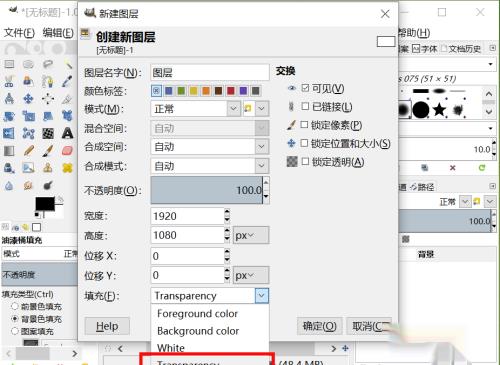Image resolution: width=500 pixels, height=365 pixels.
Task: Expand the 模式(M) mode dropdown
Action: [x=234, y=108]
